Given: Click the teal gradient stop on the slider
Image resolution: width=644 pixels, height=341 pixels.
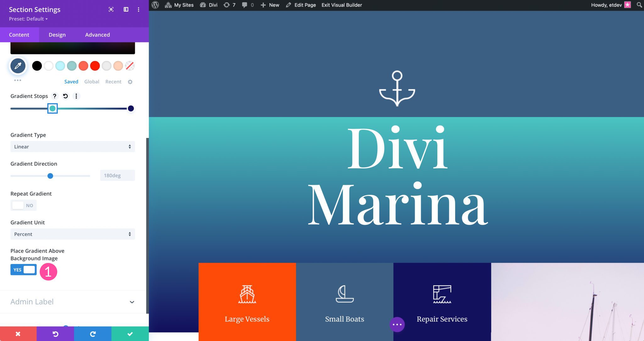Looking at the screenshot, I should pyautogui.click(x=53, y=108).
